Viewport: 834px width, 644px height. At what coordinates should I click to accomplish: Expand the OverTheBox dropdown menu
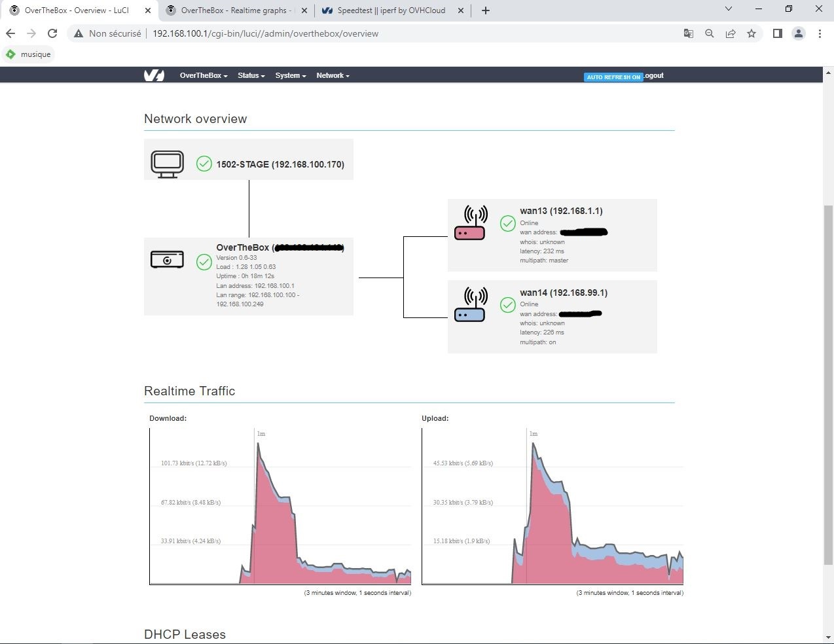pos(204,76)
